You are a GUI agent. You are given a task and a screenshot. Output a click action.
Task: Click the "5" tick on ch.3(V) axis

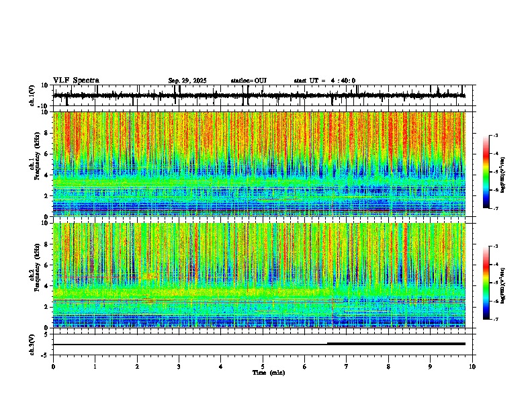(46, 334)
